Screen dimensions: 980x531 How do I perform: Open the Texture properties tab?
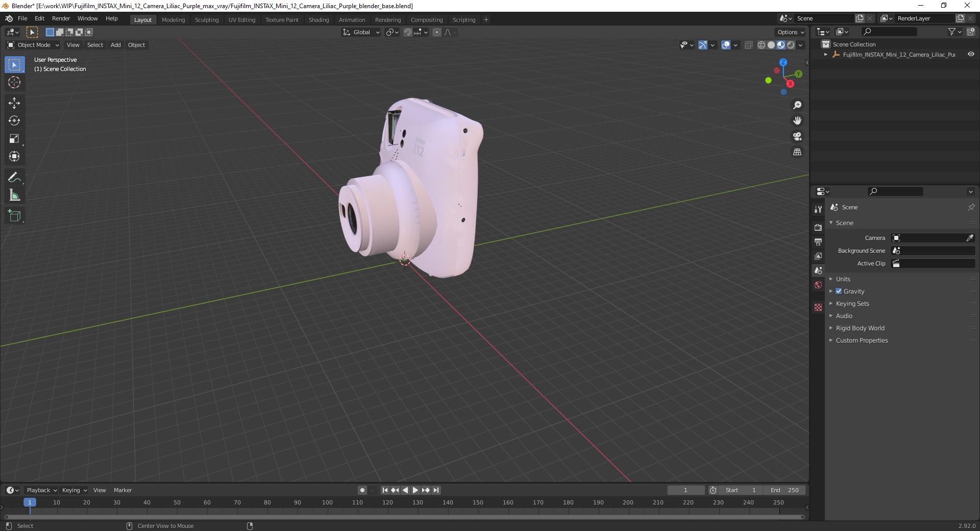818,307
